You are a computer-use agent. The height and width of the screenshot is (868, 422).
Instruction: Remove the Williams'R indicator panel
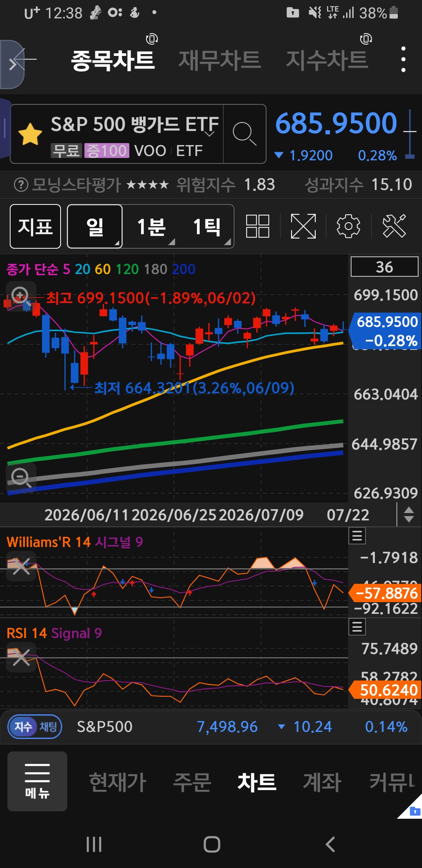(21, 566)
